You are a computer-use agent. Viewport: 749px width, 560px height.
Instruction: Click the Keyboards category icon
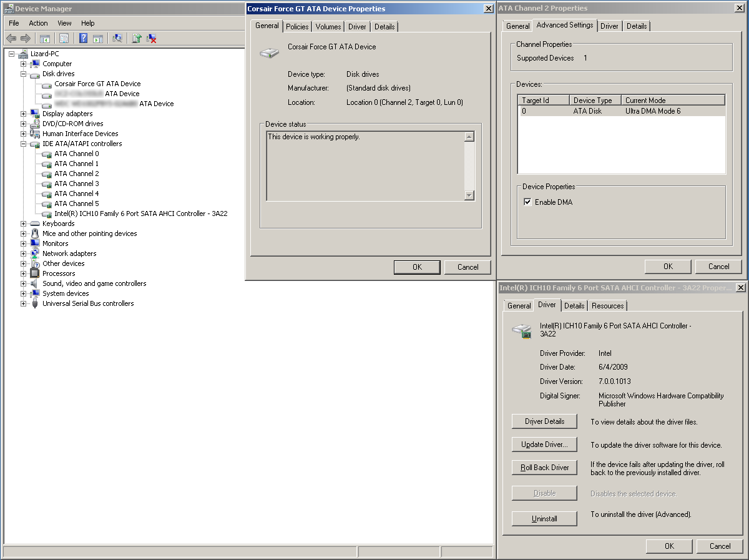[x=35, y=224]
